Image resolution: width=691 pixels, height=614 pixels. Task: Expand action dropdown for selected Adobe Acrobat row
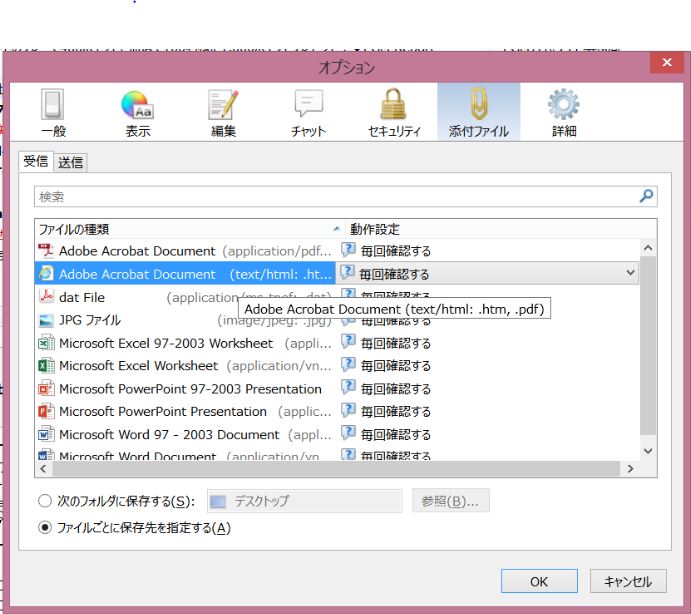click(630, 273)
